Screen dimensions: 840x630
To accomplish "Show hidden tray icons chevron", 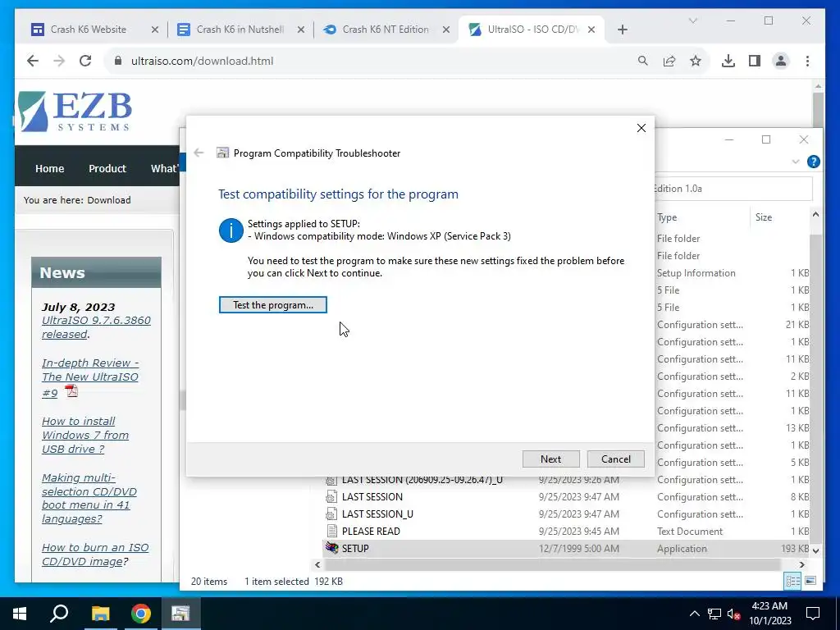I will (694, 614).
